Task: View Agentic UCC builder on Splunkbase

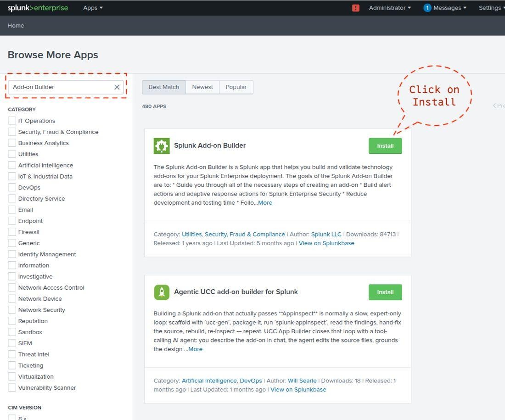Action: pyautogui.click(x=298, y=389)
